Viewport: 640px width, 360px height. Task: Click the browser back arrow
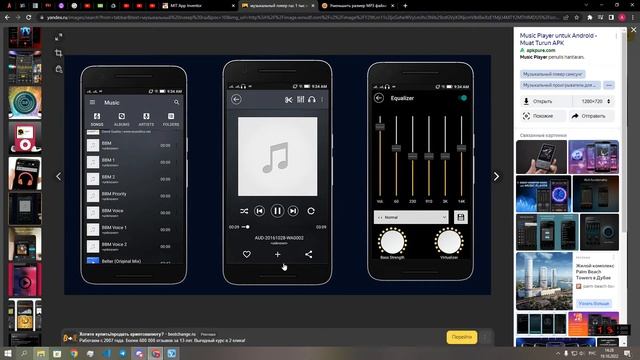coord(7,18)
